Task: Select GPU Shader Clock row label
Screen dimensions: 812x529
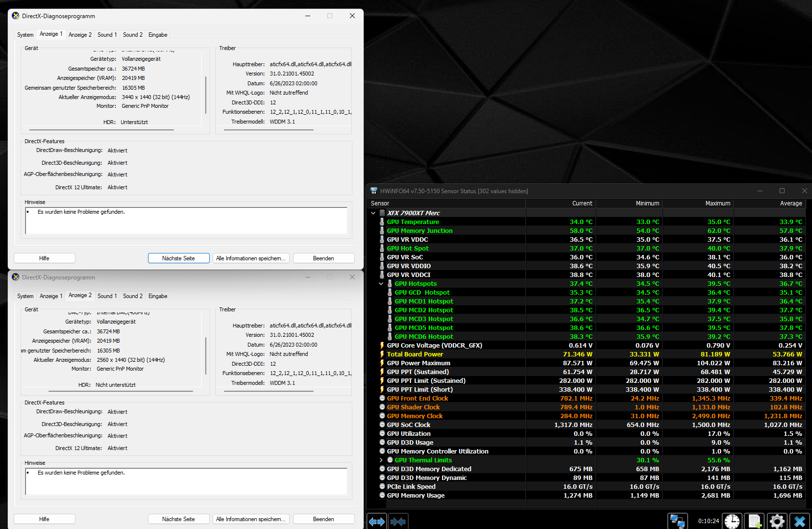Action: click(x=413, y=407)
